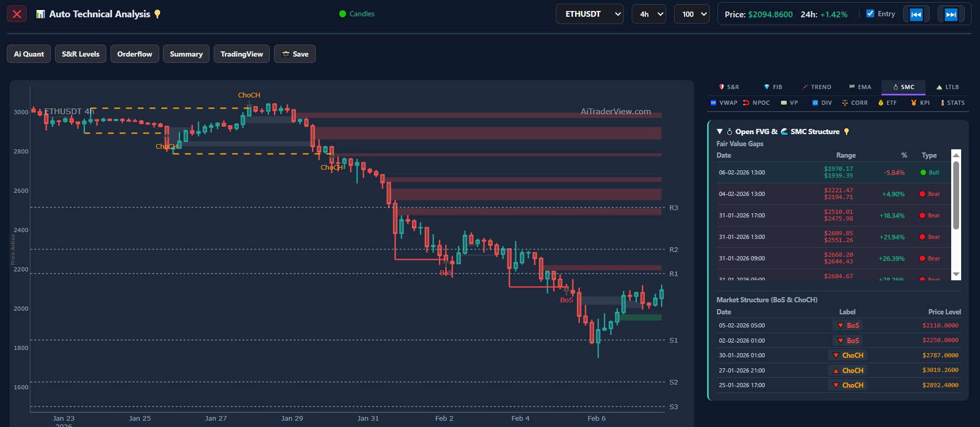This screenshot has height=427, width=980.
Task: Switch to the TREND tab
Action: pyautogui.click(x=817, y=87)
